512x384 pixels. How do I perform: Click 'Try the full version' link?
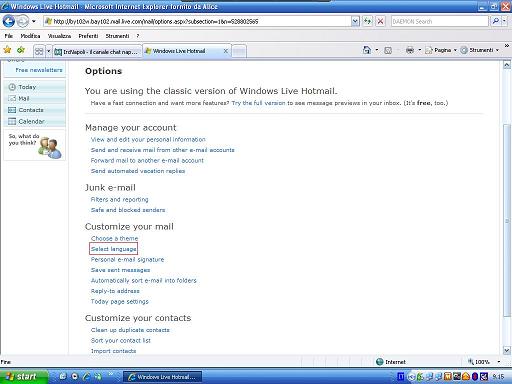pyautogui.click(x=258, y=103)
